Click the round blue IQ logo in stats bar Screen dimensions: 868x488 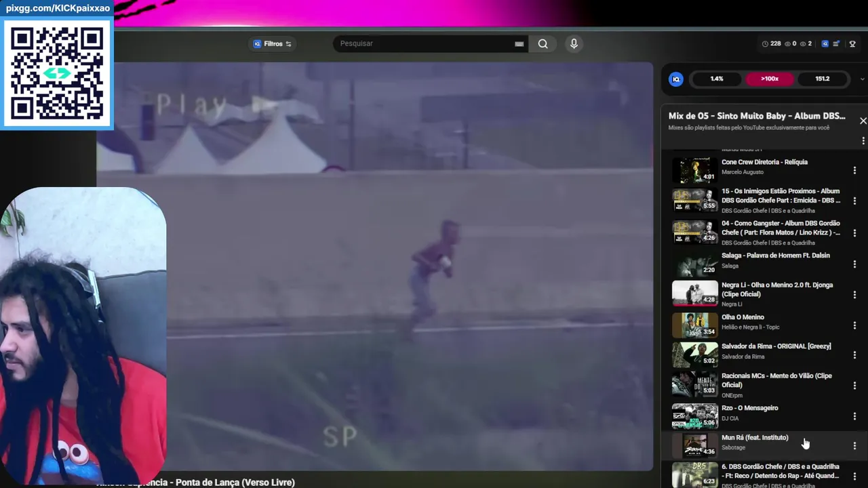coord(676,79)
